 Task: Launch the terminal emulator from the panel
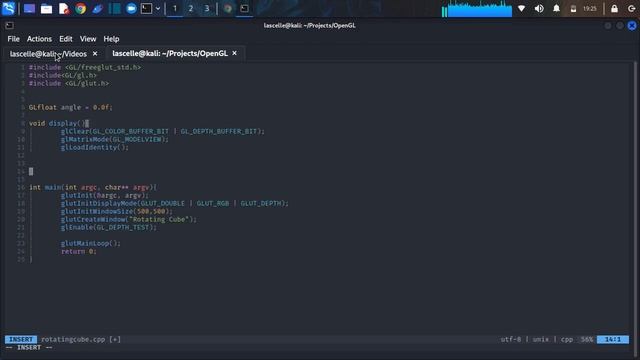coord(147,9)
